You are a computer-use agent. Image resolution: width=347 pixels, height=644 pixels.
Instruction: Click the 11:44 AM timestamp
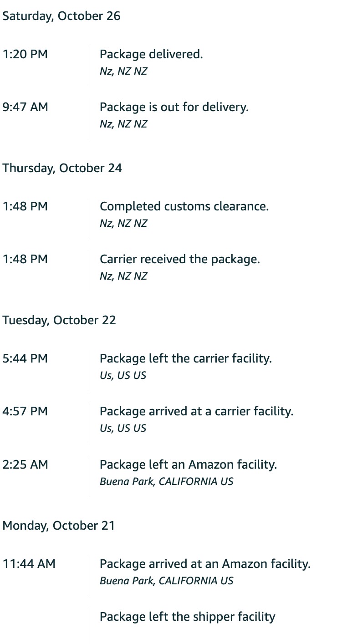29,564
